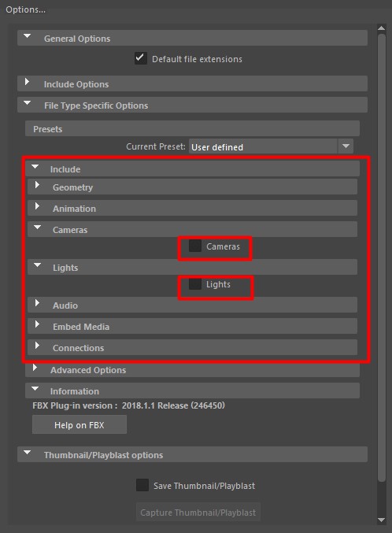
Task: Enable the Lights checkbox
Action: point(195,284)
